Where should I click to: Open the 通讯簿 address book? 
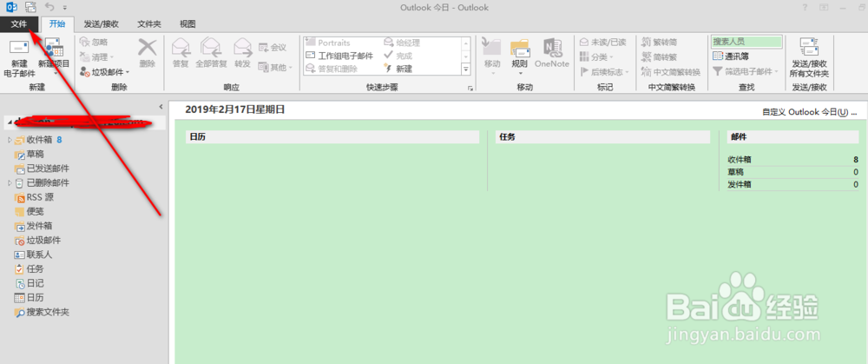(730, 56)
